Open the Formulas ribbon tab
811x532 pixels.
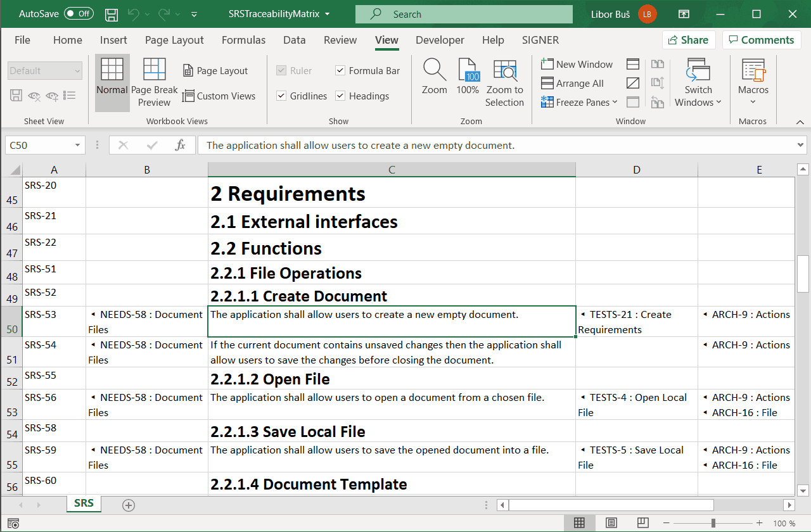243,40
